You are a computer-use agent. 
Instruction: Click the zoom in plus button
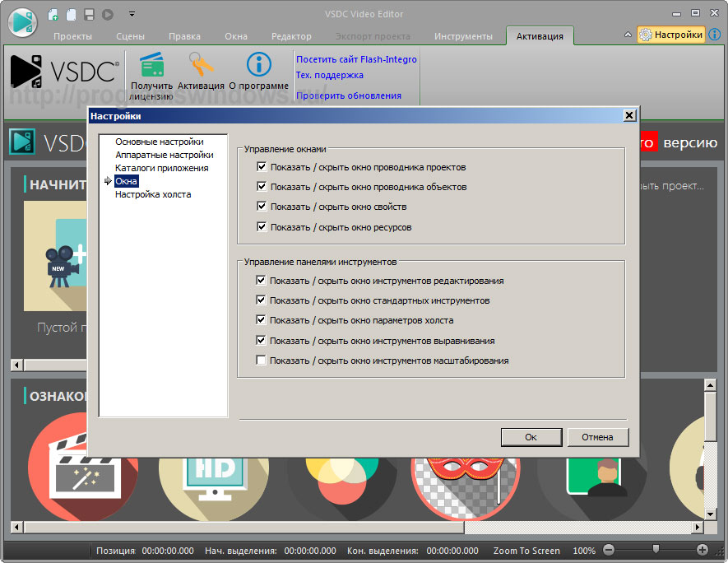(702, 550)
